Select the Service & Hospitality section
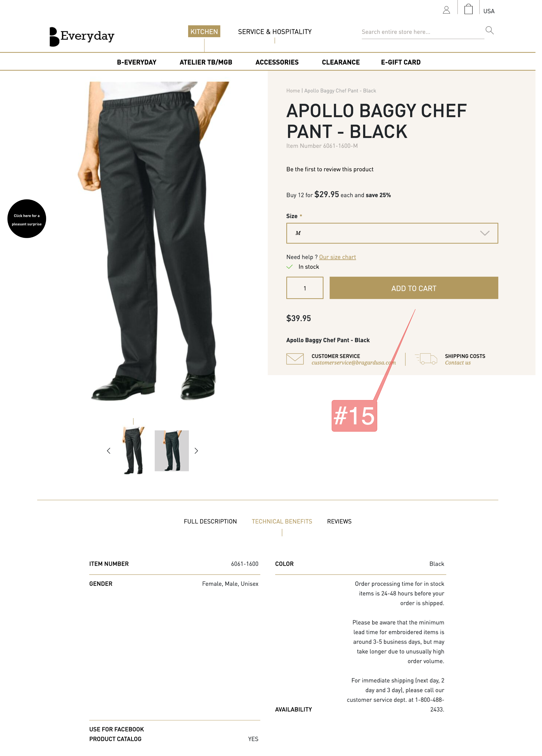Screen dimensions: 542x756 coord(275,32)
